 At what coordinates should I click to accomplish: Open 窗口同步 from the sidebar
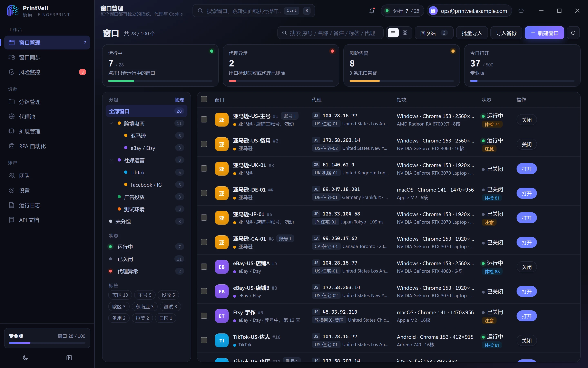point(47,57)
